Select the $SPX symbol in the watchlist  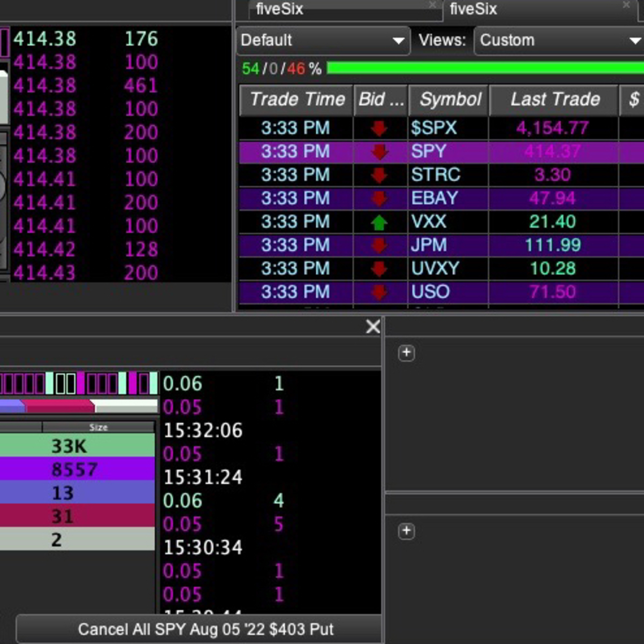[x=434, y=128]
